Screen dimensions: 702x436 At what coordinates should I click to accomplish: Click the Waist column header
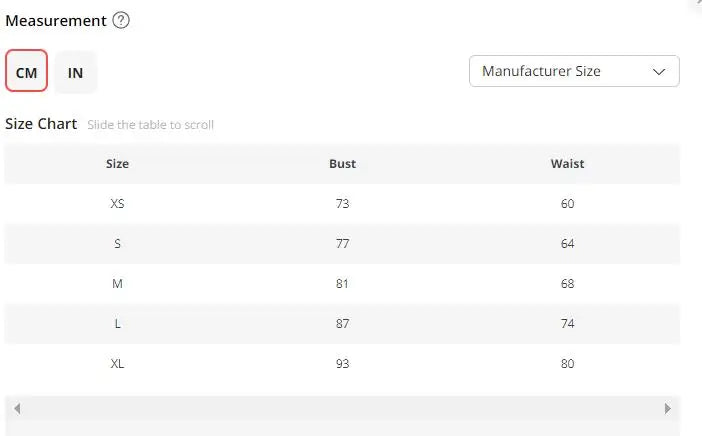point(567,164)
